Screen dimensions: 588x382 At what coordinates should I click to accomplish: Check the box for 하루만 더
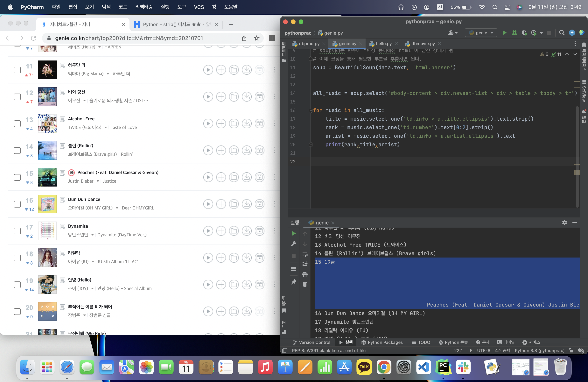pos(17,70)
